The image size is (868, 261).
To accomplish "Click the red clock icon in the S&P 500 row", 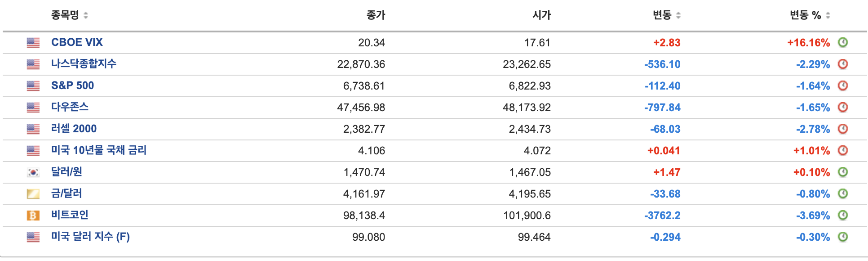I will coord(844,85).
